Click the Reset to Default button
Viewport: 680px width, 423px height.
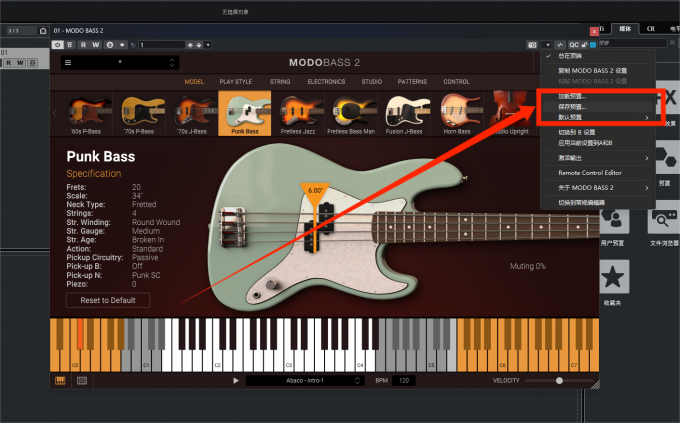(x=108, y=300)
